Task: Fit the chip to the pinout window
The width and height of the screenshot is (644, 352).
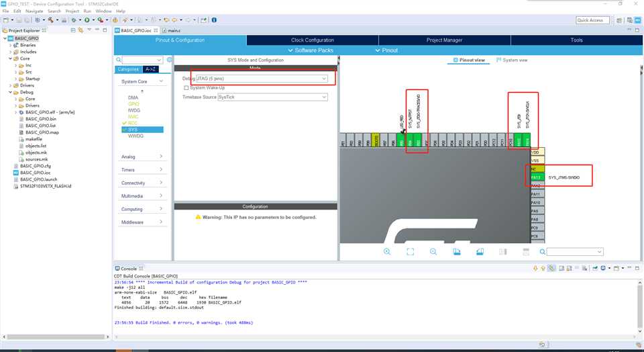Action: pos(410,252)
